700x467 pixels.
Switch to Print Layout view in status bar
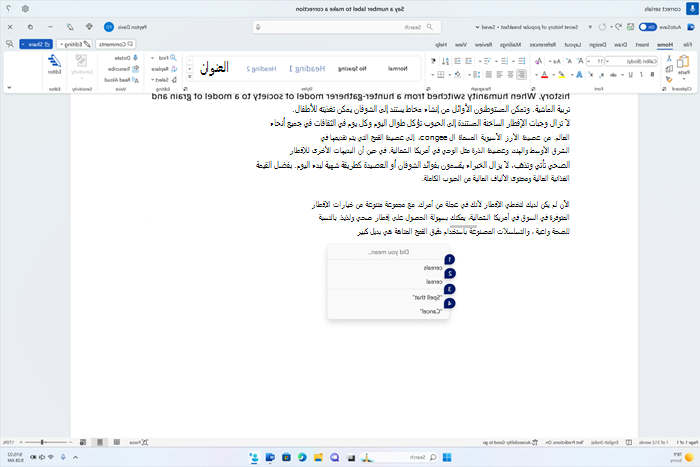pos(100,442)
